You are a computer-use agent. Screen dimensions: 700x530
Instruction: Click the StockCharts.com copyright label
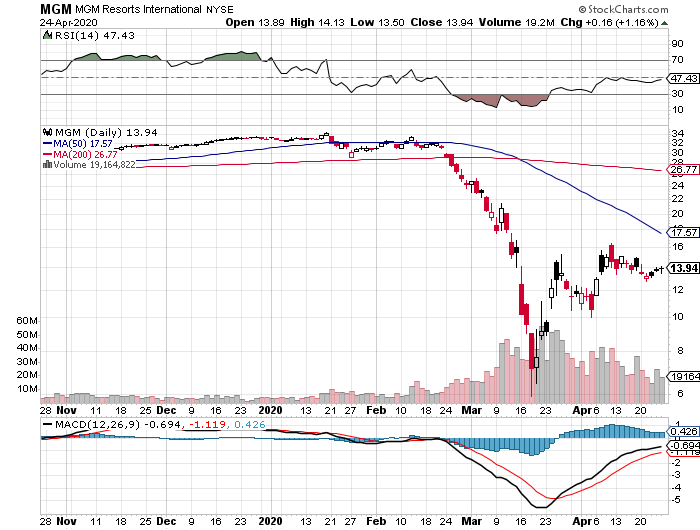(x=623, y=9)
